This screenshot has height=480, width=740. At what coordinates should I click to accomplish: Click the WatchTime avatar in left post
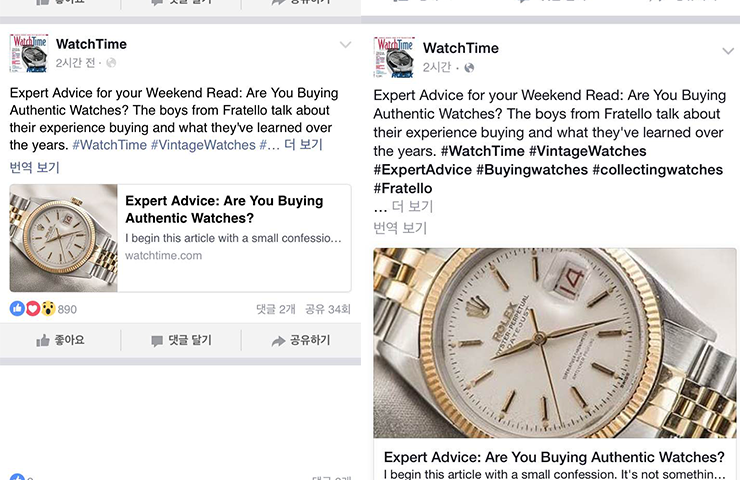pyautogui.click(x=29, y=53)
